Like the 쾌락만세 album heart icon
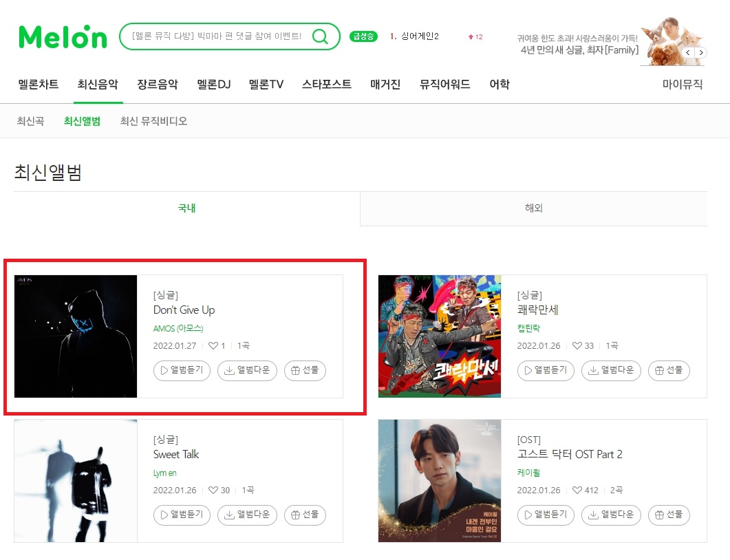Viewport: 730px width, 560px height. pos(577,345)
